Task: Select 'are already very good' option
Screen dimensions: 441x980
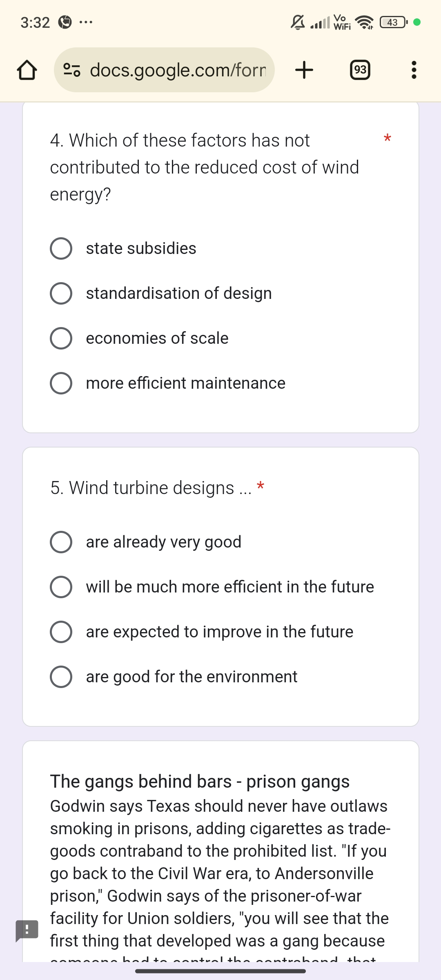Action: coord(61,542)
